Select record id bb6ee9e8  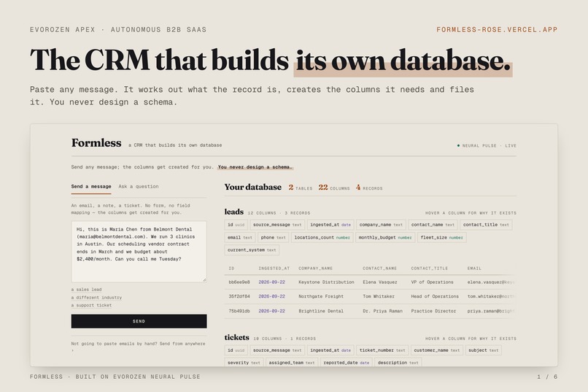[239, 282]
